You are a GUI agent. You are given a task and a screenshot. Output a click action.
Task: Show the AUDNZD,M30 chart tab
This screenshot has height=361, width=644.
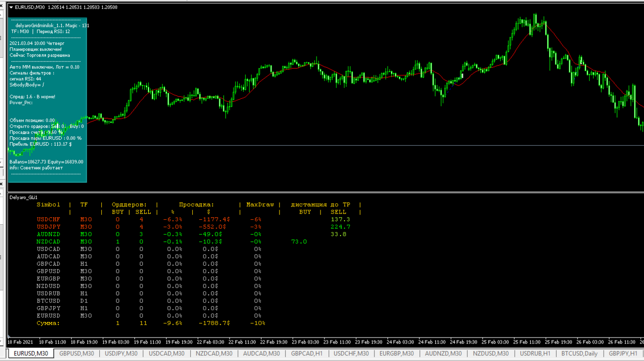point(443,354)
